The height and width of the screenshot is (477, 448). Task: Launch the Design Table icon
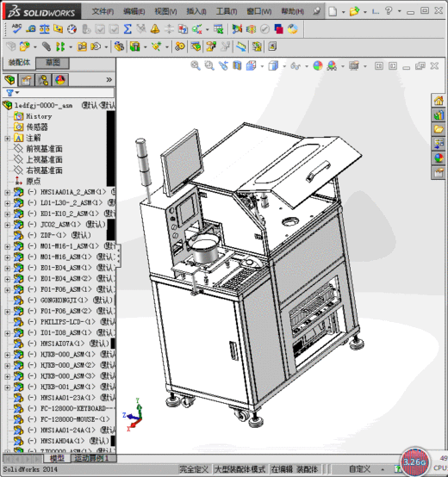tap(219, 29)
